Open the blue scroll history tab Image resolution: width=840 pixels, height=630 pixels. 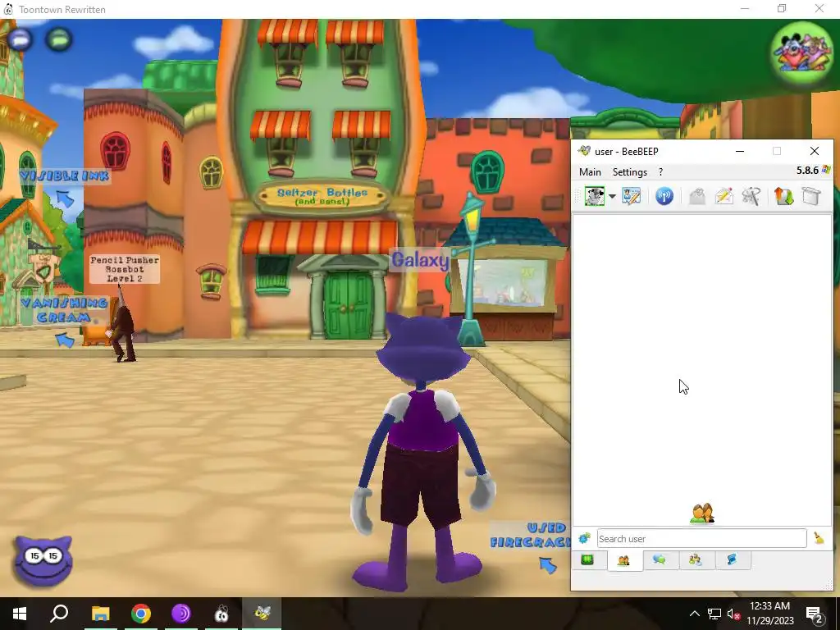point(732,560)
